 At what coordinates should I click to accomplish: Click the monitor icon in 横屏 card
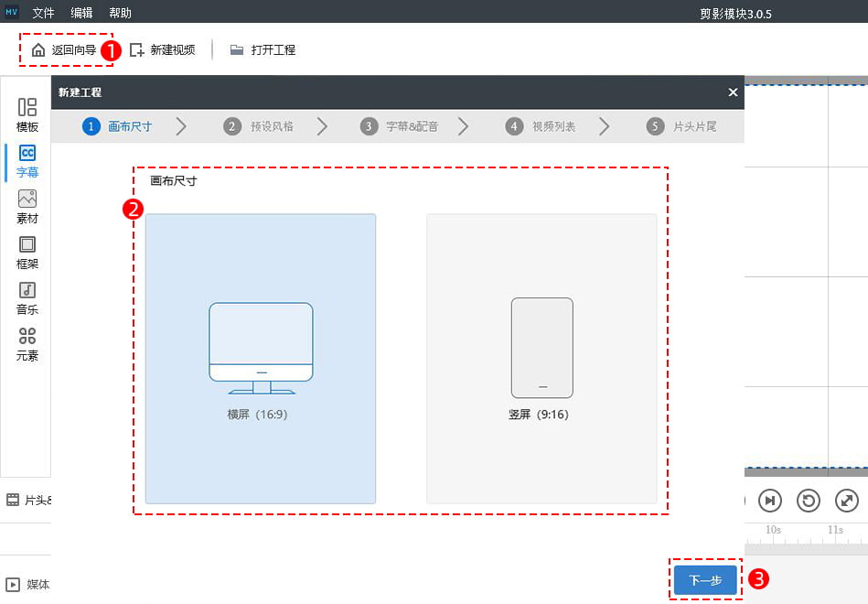261,348
